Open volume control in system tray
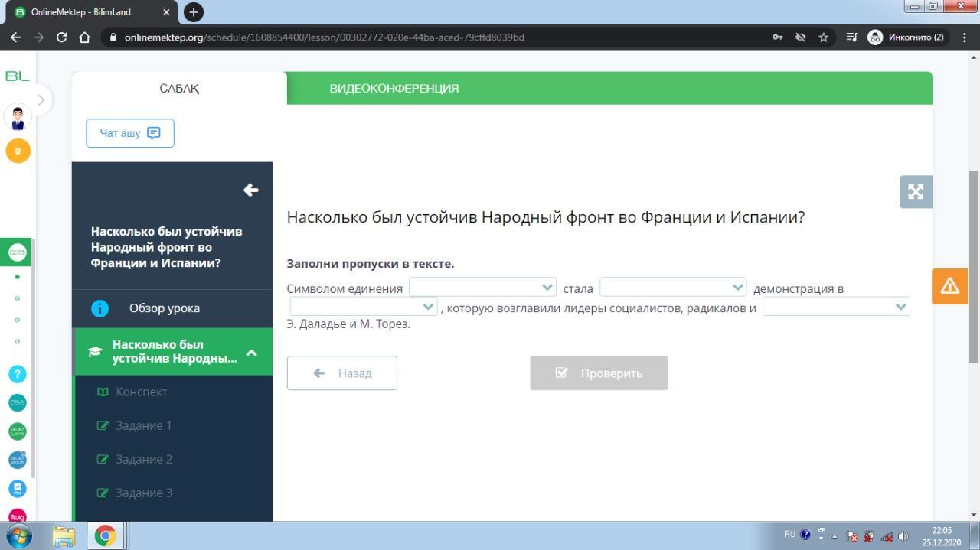Viewport: 980px width, 550px height. [x=903, y=536]
